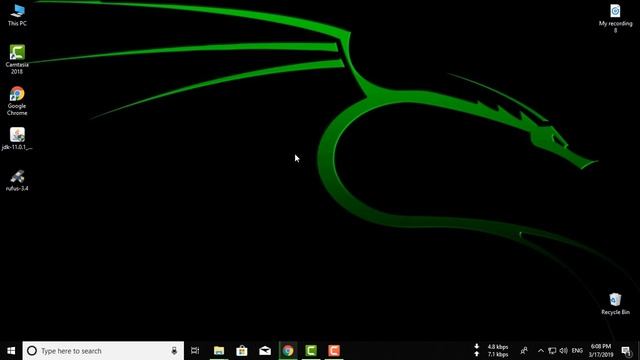Open the Mail app from the taskbar
The height and width of the screenshot is (360, 640).
tap(265, 351)
